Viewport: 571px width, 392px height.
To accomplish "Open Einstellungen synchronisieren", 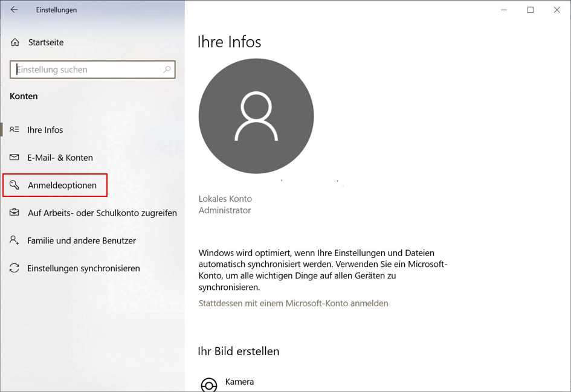I will click(83, 268).
